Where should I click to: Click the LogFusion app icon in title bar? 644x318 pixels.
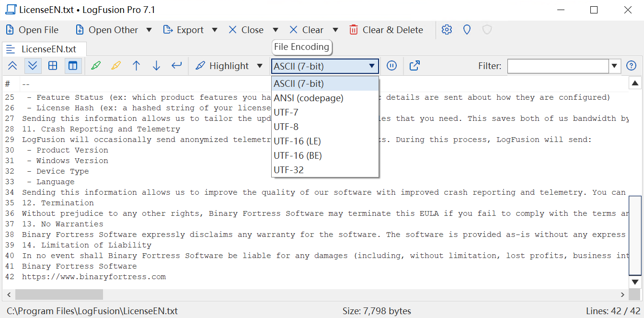click(x=11, y=10)
